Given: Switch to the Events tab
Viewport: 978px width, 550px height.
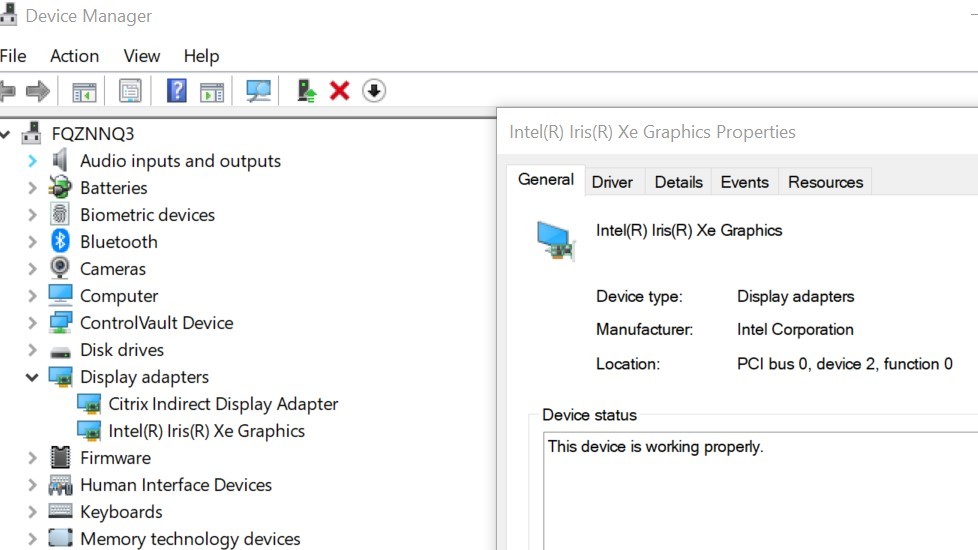Looking at the screenshot, I should pyautogui.click(x=745, y=182).
